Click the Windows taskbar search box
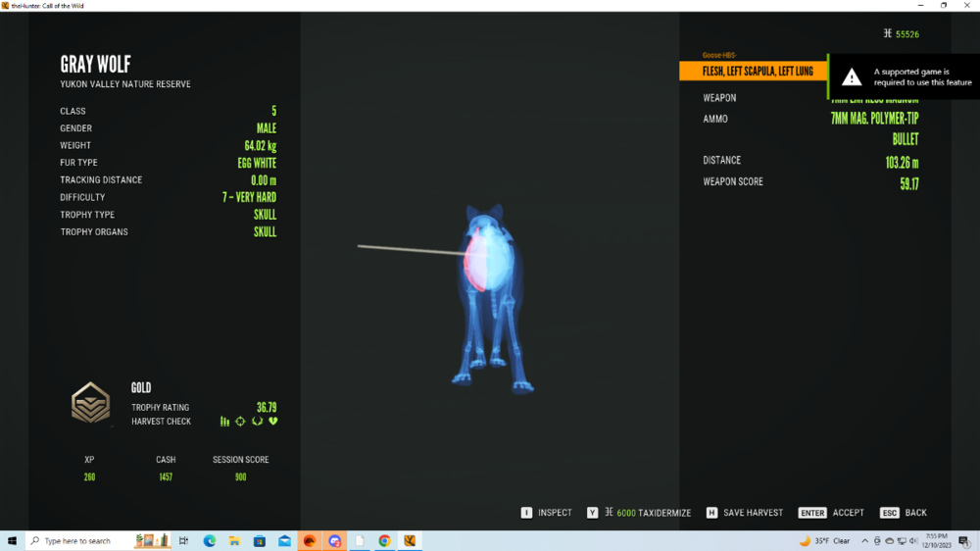The height and width of the screenshot is (551, 980). point(80,541)
